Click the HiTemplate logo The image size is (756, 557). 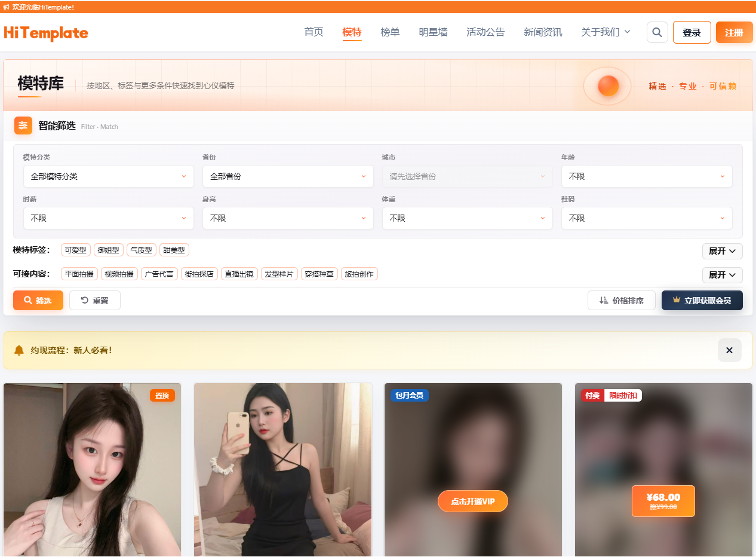click(x=45, y=32)
